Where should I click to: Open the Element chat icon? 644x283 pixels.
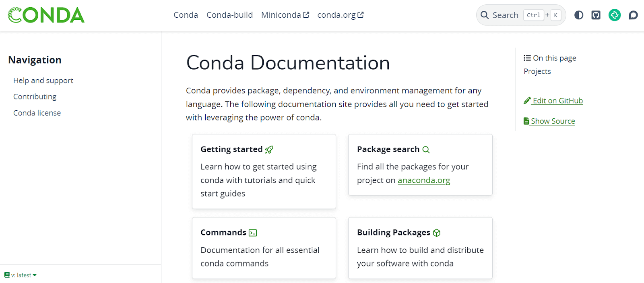[x=614, y=15]
